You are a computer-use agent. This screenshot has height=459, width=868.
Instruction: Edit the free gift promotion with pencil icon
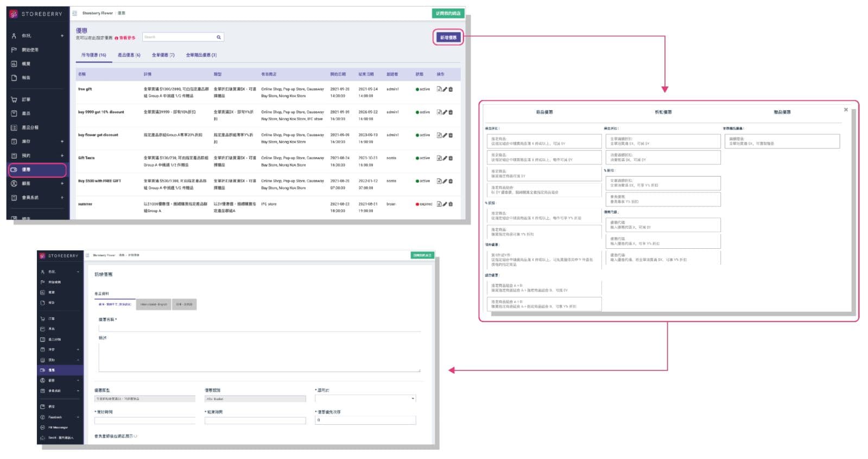[445, 89]
